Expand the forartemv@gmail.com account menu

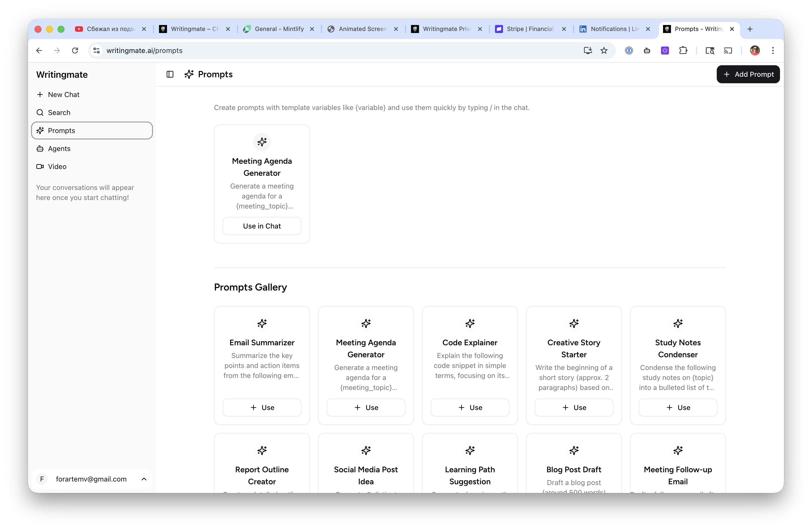tap(92, 479)
